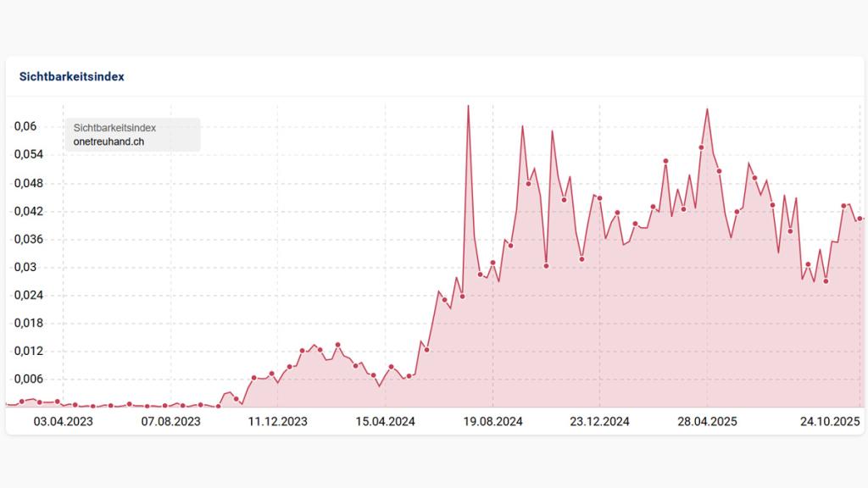Pick the 19.08.2024 date on axis
The image size is (868, 488).
[x=492, y=421]
